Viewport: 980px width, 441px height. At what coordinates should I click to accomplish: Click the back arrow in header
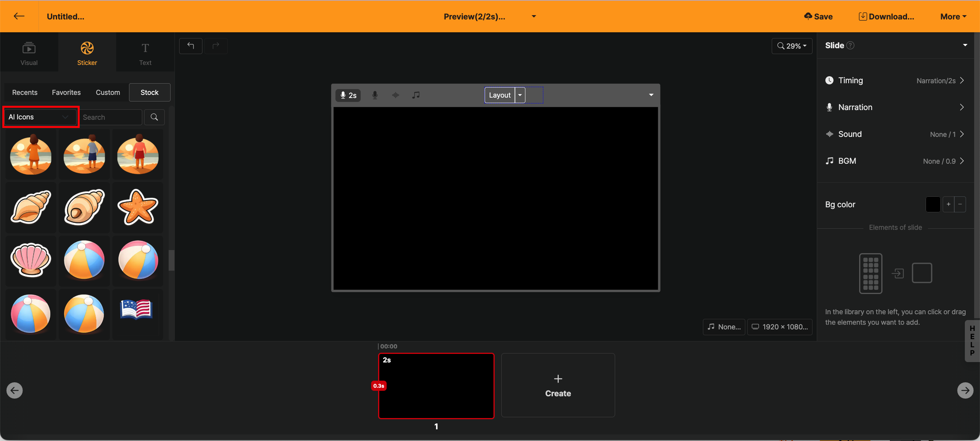click(x=19, y=16)
